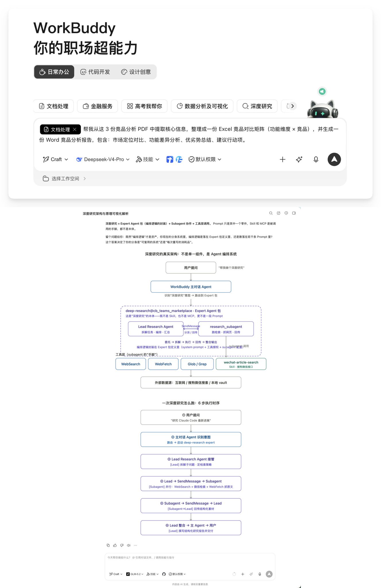Click the search icon in the conversation header

pos(270,213)
